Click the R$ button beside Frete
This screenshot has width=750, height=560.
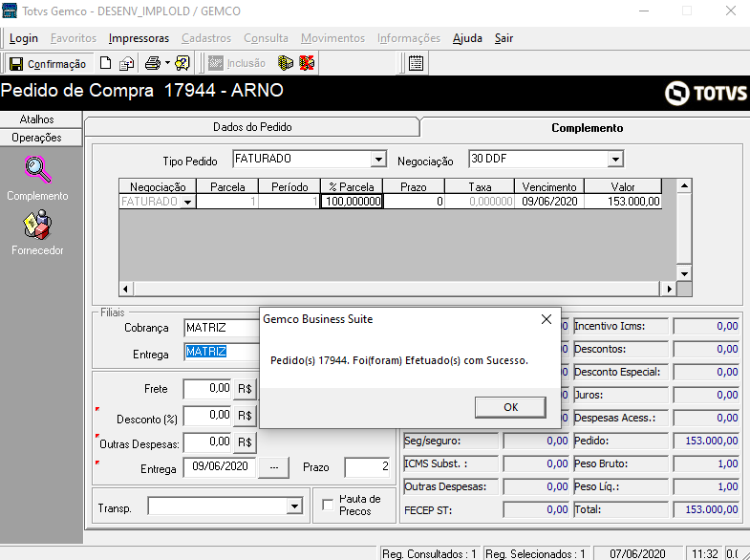245,389
